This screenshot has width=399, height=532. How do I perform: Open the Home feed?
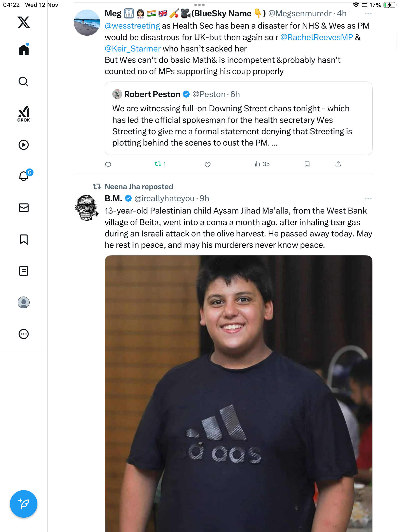[x=24, y=50]
